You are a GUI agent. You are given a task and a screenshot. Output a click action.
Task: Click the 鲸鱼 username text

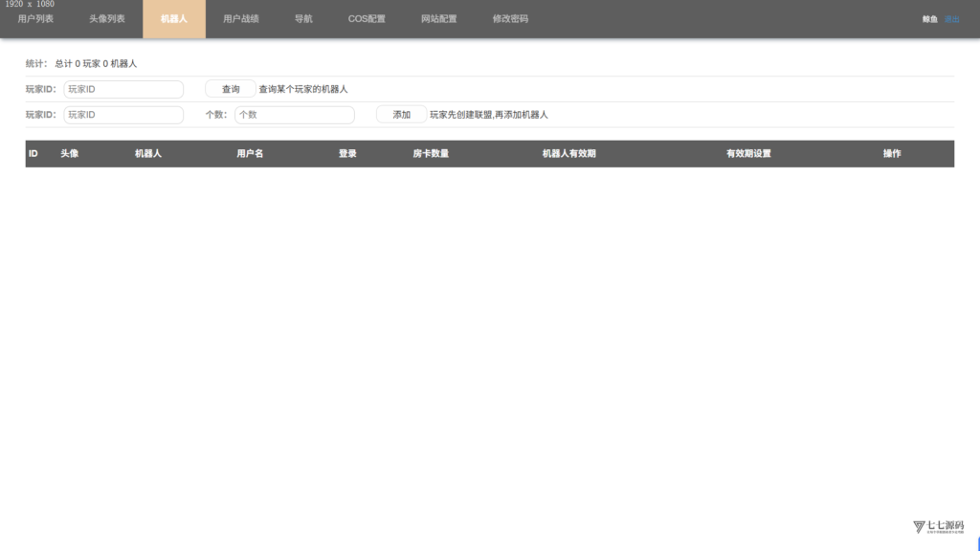930,19
